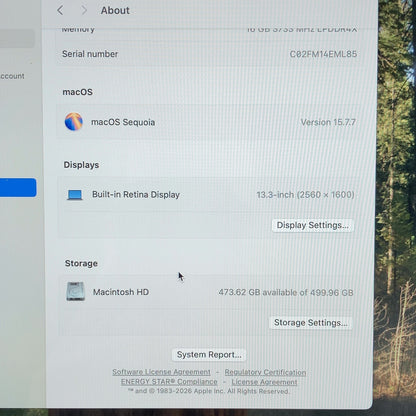416x416 pixels.
Task: Click the 13.3-inch display resolution text
Action: tap(305, 195)
